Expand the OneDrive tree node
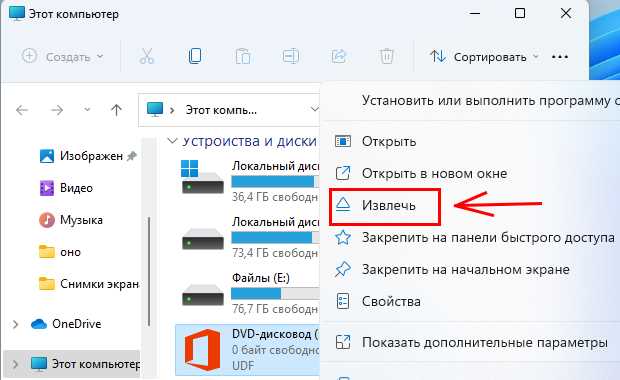 point(15,324)
